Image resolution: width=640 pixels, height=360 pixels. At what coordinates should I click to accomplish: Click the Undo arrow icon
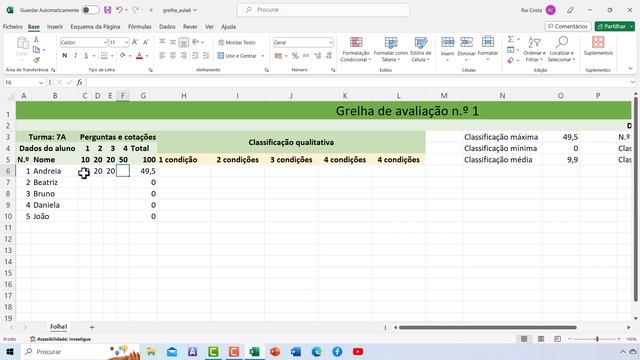click(x=119, y=10)
